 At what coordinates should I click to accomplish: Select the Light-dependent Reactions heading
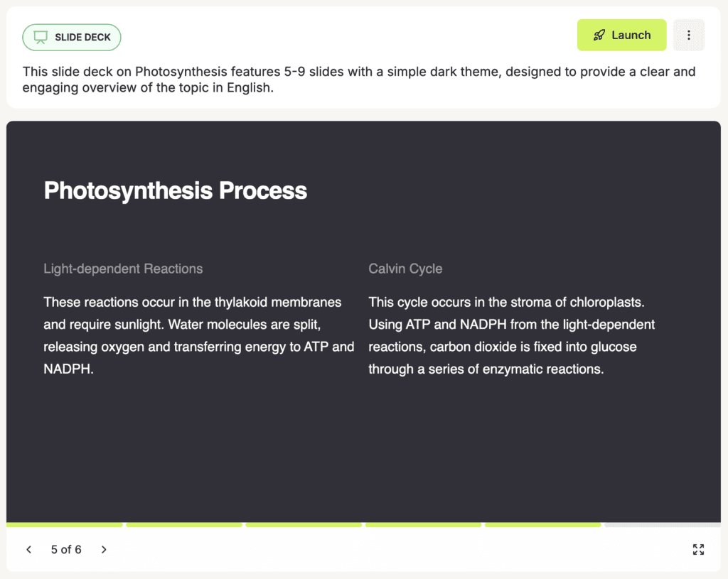coord(123,269)
